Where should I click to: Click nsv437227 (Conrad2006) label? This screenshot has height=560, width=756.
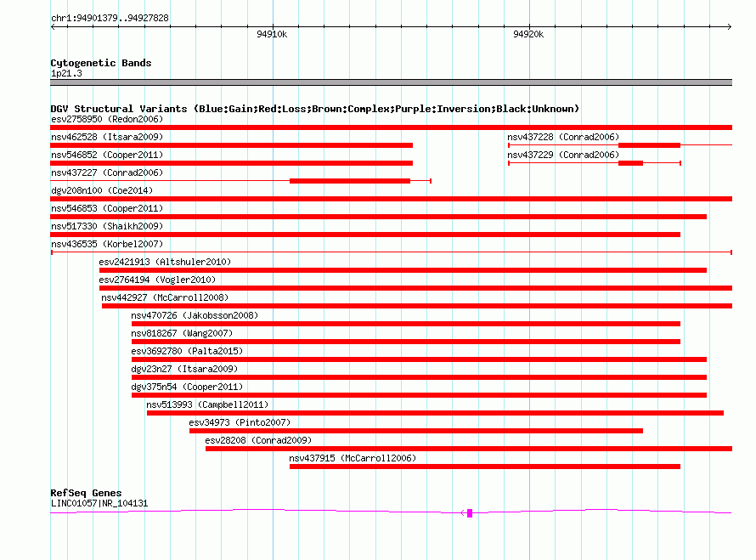coord(107,173)
